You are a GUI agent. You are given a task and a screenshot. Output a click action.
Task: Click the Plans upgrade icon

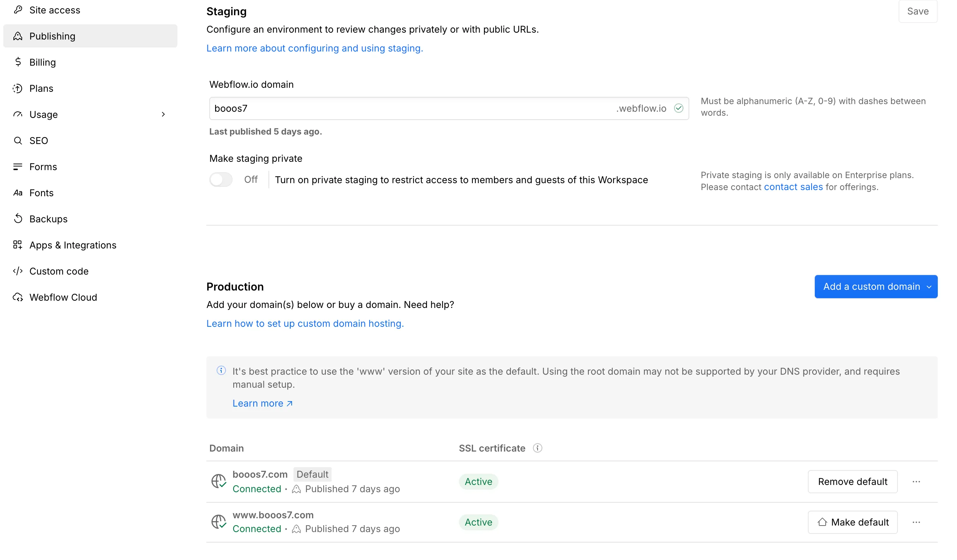pyautogui.click(x=18, y=88)
